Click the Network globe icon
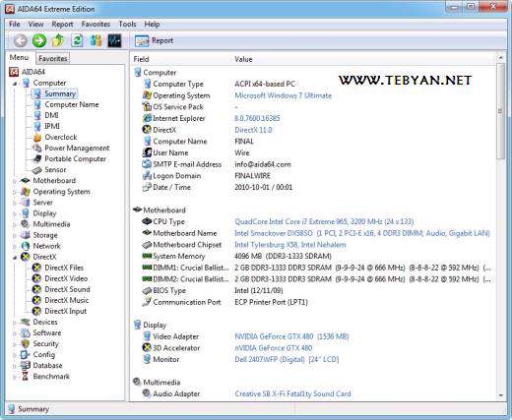512x420 pixels. (x=26, y=246)
